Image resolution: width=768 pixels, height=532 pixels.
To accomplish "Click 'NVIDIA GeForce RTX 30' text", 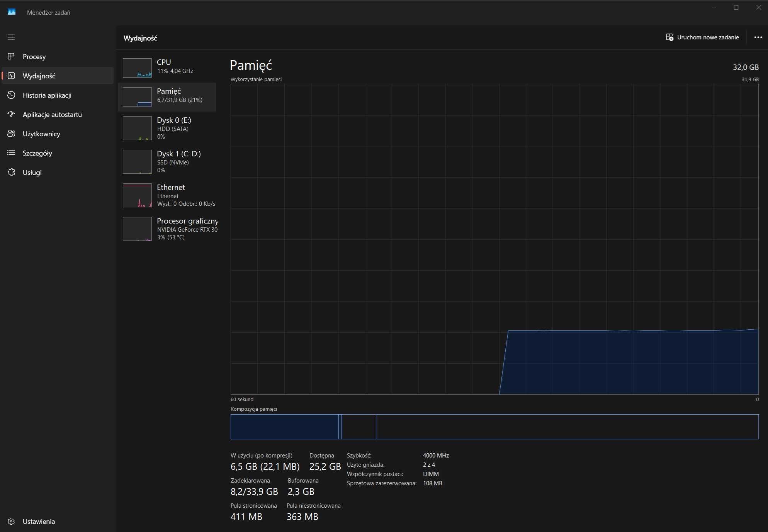I will pos(187,230).
